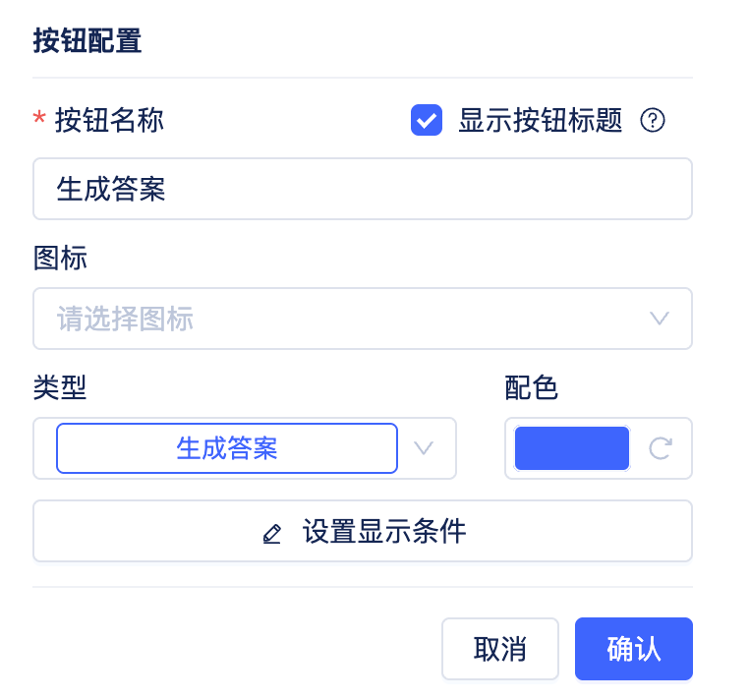
Task: Click the 图标 field label
Action: coord(60,259)
